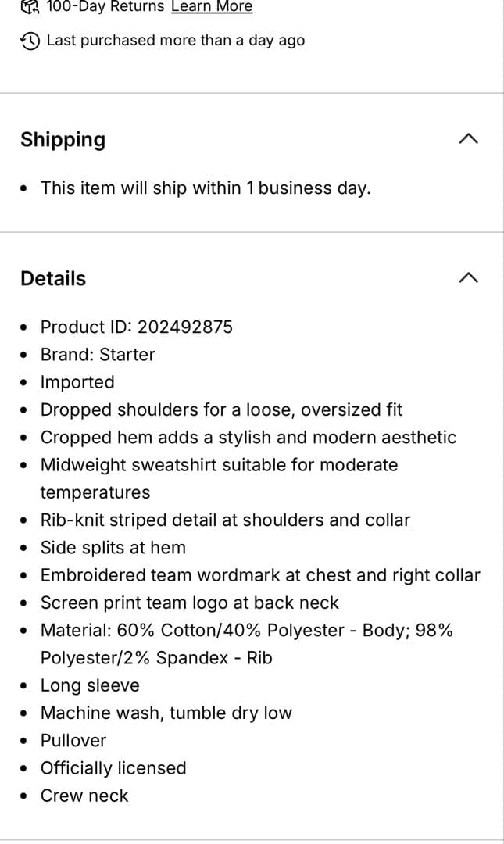Screen dimensions: 504x844
Task: Click the Material composition line
Action: [246, 631]
